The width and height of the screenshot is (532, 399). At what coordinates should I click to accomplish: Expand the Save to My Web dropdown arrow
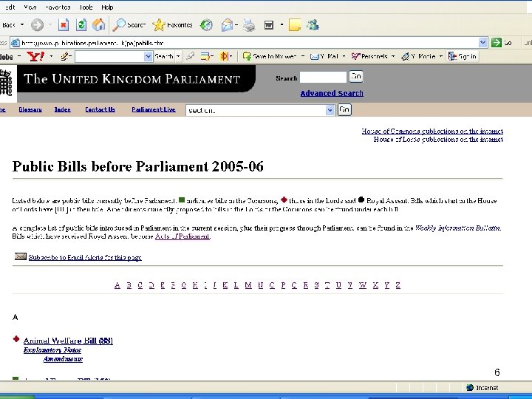click(303, 56)
